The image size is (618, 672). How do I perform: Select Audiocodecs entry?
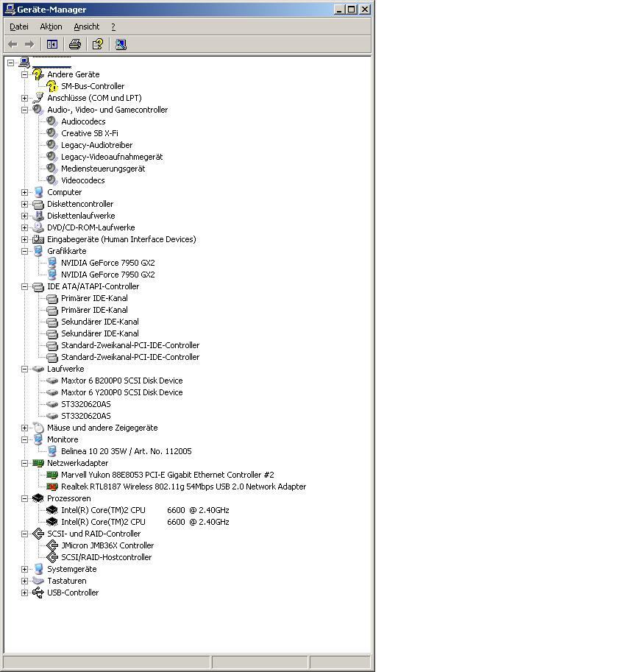(x=83, y=121)
